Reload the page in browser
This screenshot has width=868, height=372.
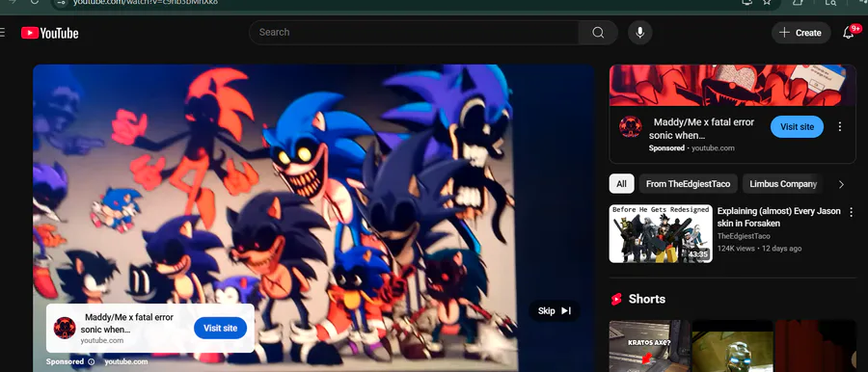click(x=35, y=2)
